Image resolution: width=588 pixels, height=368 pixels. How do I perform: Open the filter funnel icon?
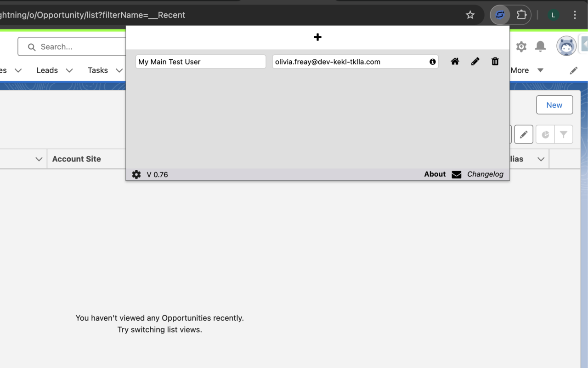click(x=564, y=134)
